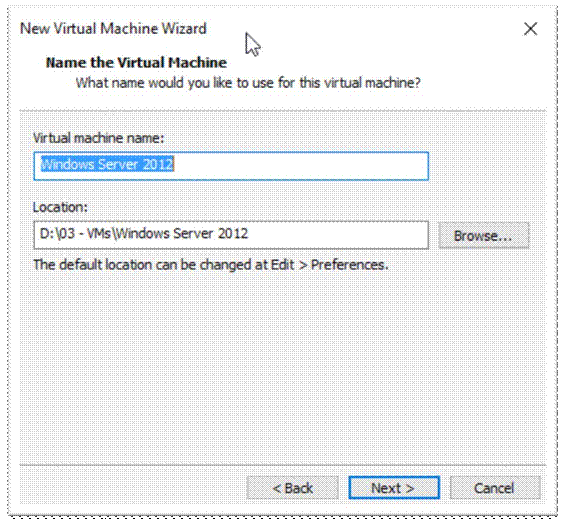Click the 'Location:' label
The width and height of the screenshot is (565, 526).
60,207
